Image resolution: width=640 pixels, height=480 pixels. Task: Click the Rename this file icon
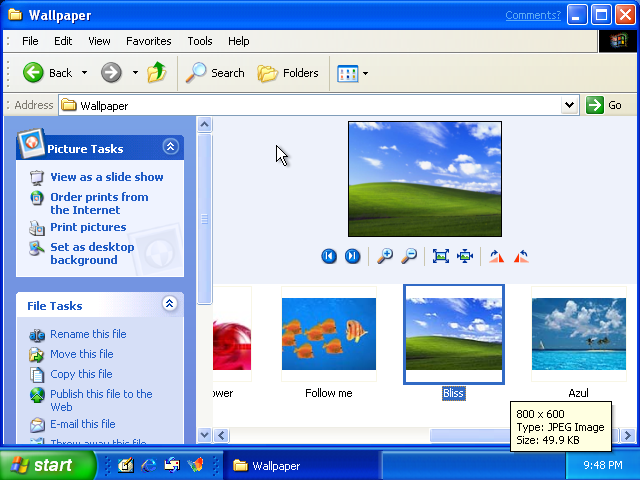pos(37,335)
